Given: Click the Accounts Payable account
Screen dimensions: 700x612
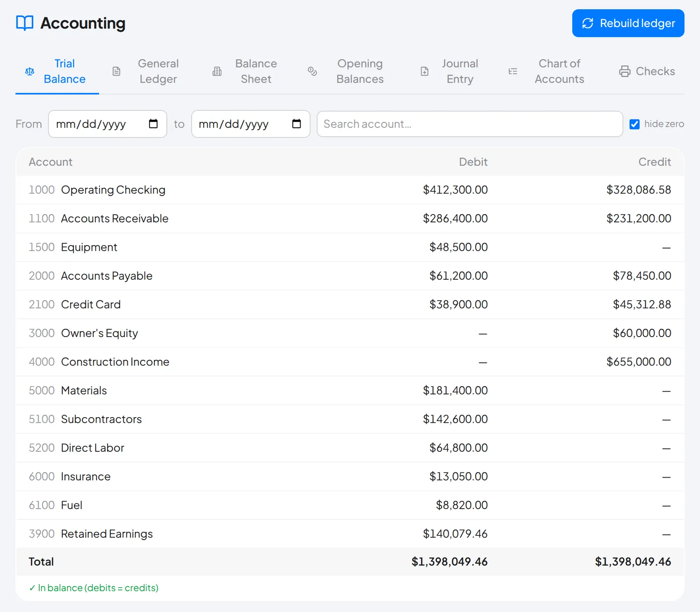Looking at the screenshot, I should 107,276.
